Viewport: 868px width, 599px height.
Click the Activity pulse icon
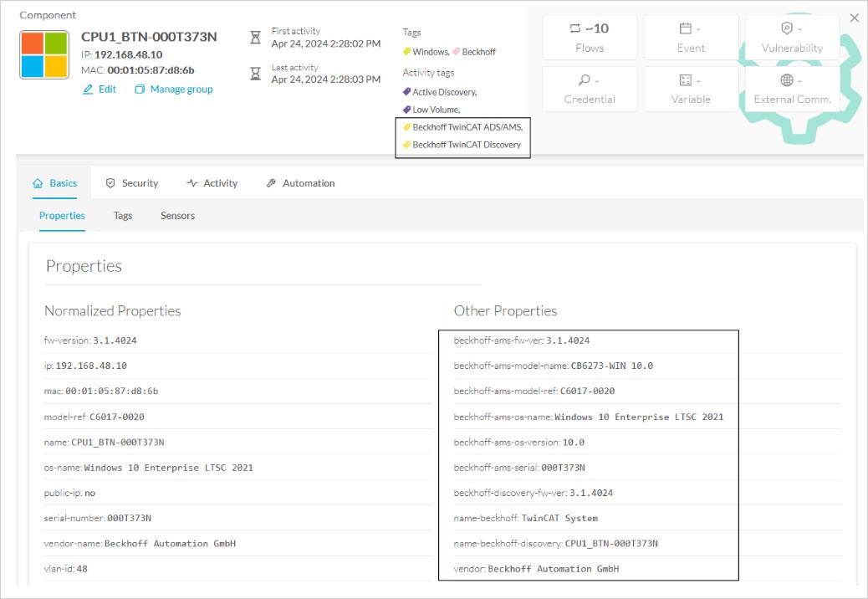click(192, 182)
